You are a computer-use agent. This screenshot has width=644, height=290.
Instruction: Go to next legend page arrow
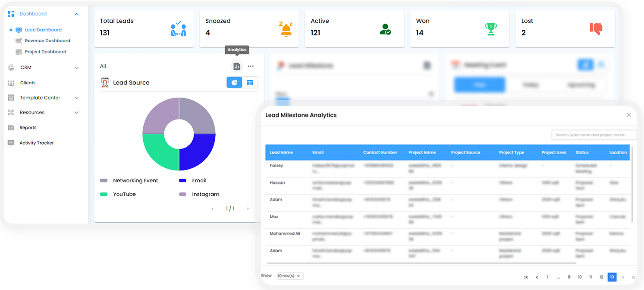coord(248,209)
